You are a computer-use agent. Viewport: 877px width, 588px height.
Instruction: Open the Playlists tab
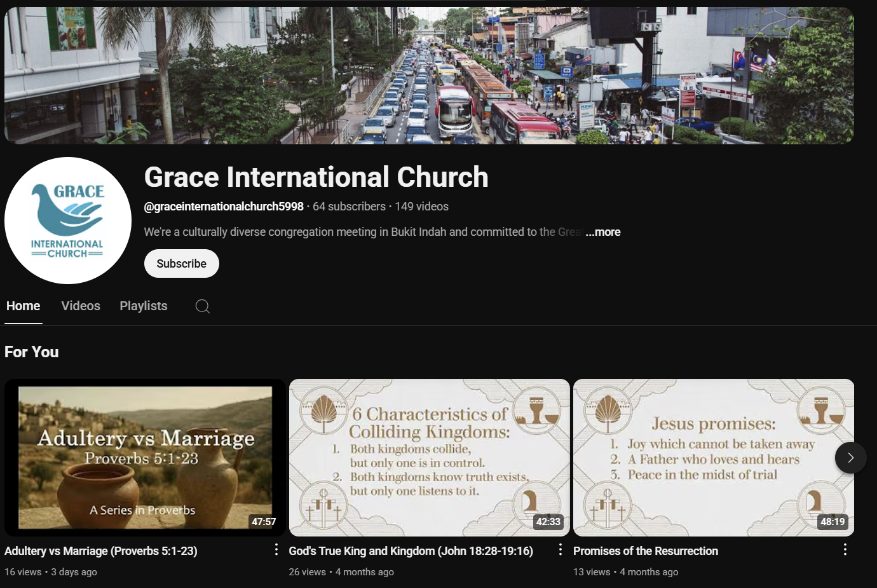144,306
